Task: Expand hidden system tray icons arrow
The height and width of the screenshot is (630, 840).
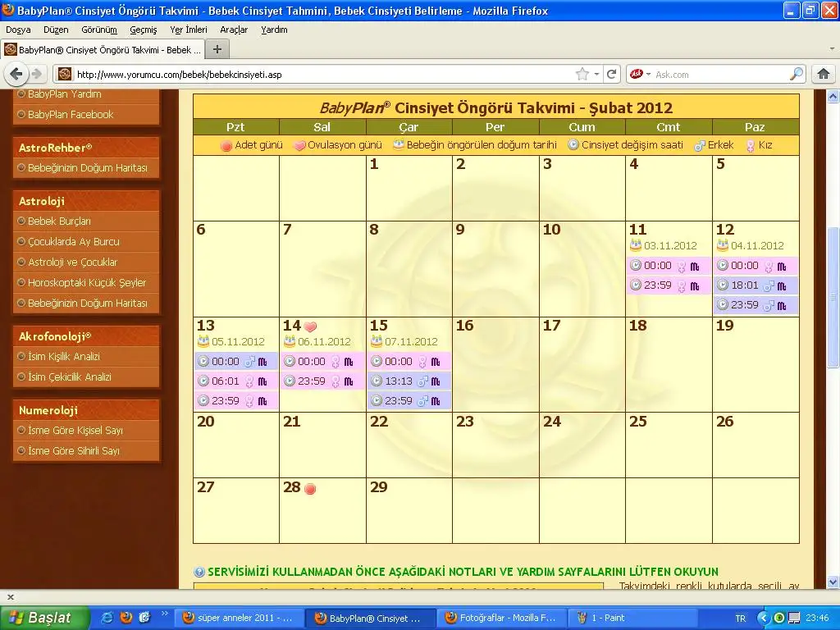Action: (764, 619)
